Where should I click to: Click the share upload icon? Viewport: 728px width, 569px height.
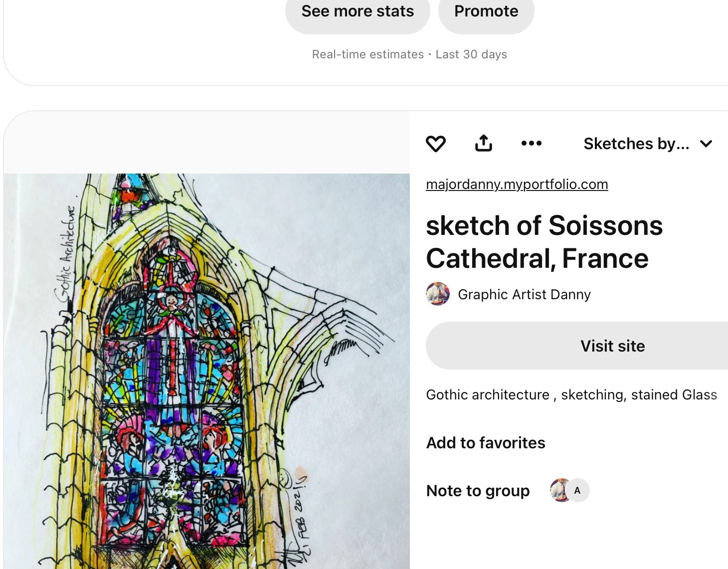point(483,143)
